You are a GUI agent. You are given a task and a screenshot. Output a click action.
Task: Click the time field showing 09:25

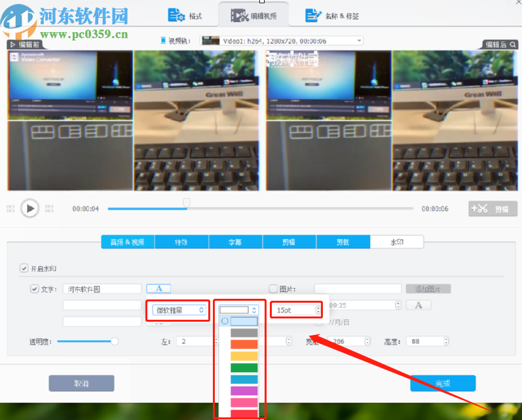point(365,305)
